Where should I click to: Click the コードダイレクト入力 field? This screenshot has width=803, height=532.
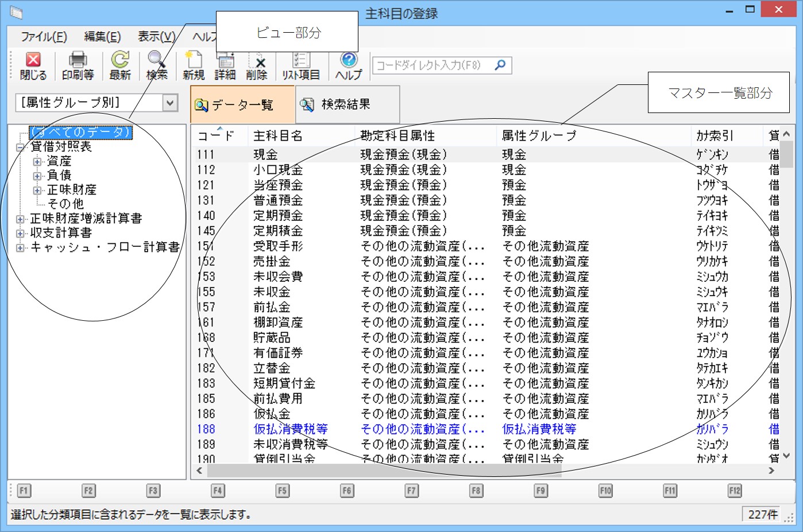[431, 65]
